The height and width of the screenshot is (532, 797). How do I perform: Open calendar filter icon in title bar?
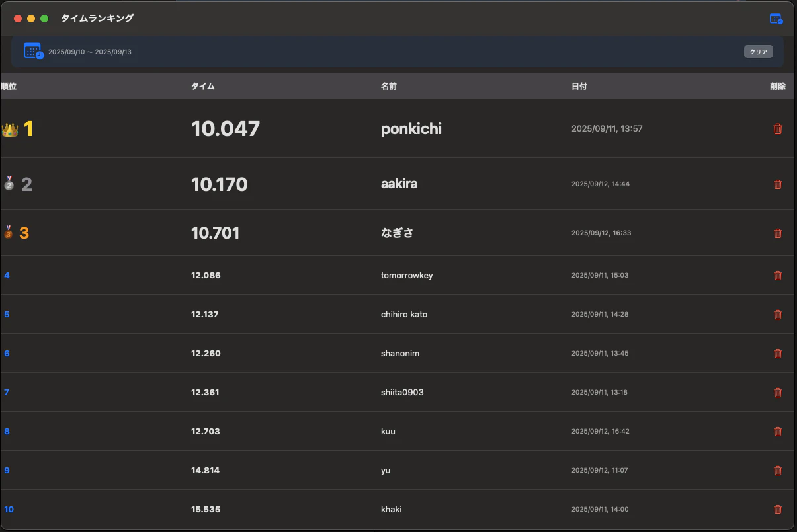point(776,19)
